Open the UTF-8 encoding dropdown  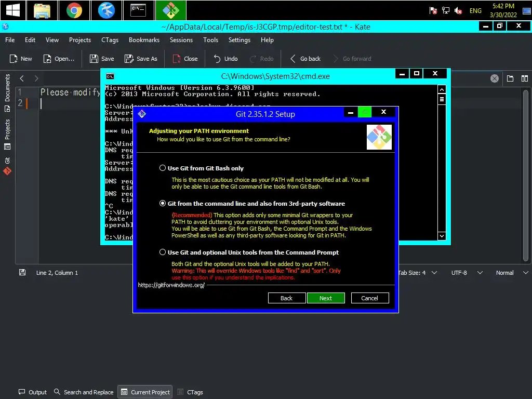(467, 273)
